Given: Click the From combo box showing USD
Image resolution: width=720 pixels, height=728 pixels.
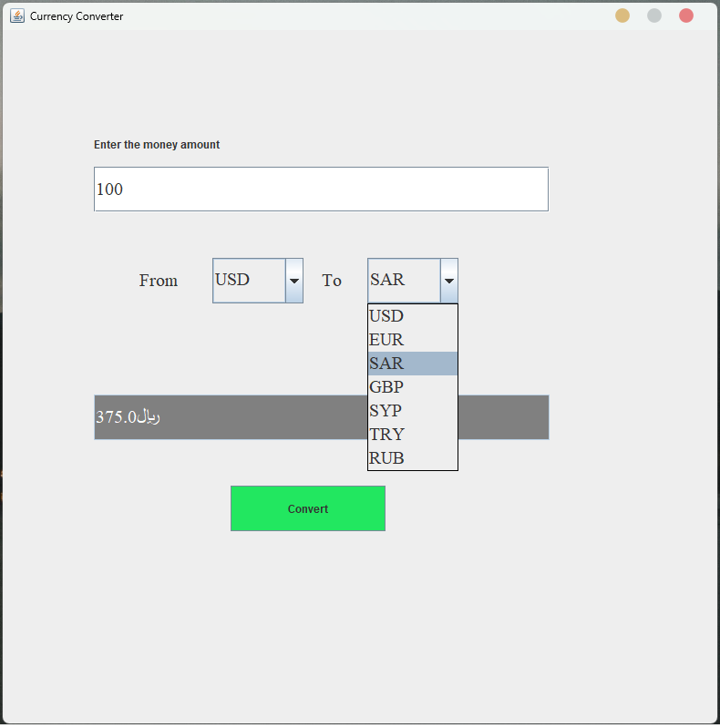Looking at the screenshot, I should tap(249, 281).
